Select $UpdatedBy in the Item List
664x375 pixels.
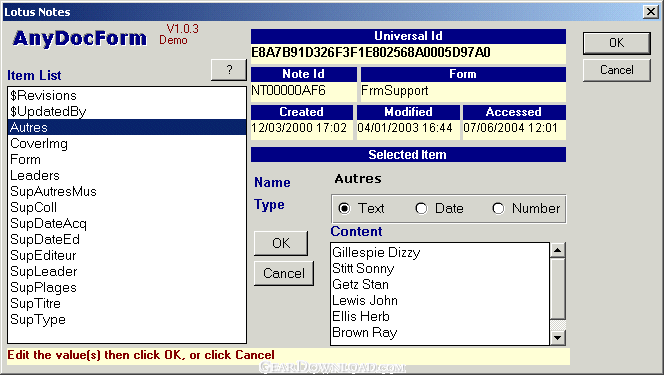tap(127, 111)
